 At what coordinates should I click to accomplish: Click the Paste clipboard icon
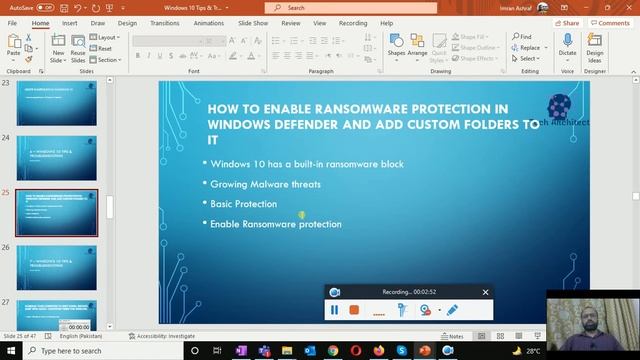tap(13, 42)
